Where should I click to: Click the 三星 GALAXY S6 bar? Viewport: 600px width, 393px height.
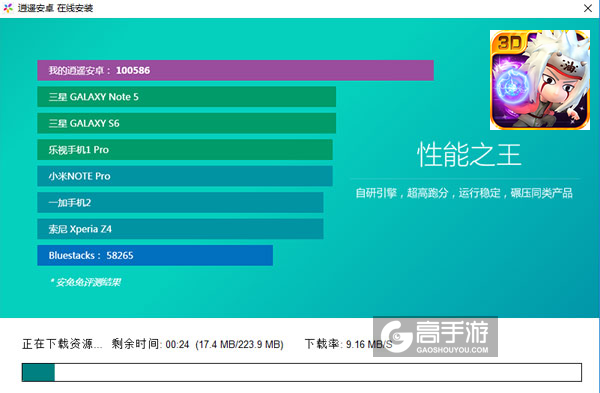[x=186, y=123]
